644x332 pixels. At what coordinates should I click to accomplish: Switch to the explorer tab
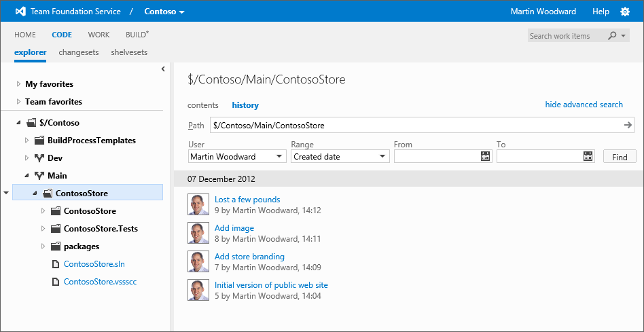[x=31, y=52]
